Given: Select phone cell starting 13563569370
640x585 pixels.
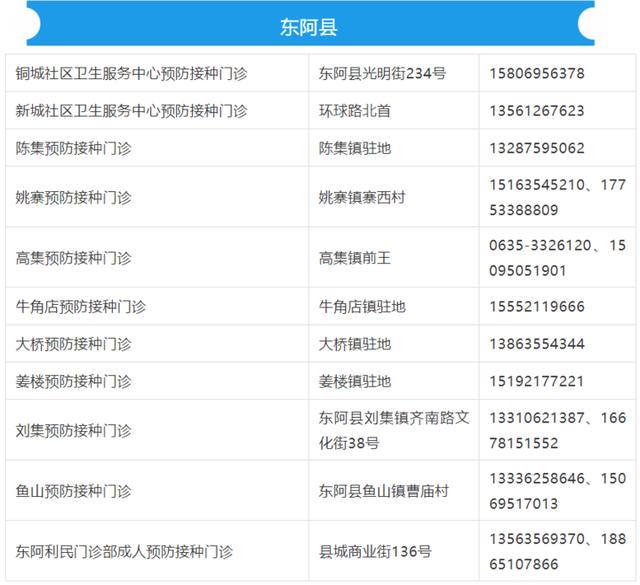Looking at the screenshot, I should tap(558, 551).
